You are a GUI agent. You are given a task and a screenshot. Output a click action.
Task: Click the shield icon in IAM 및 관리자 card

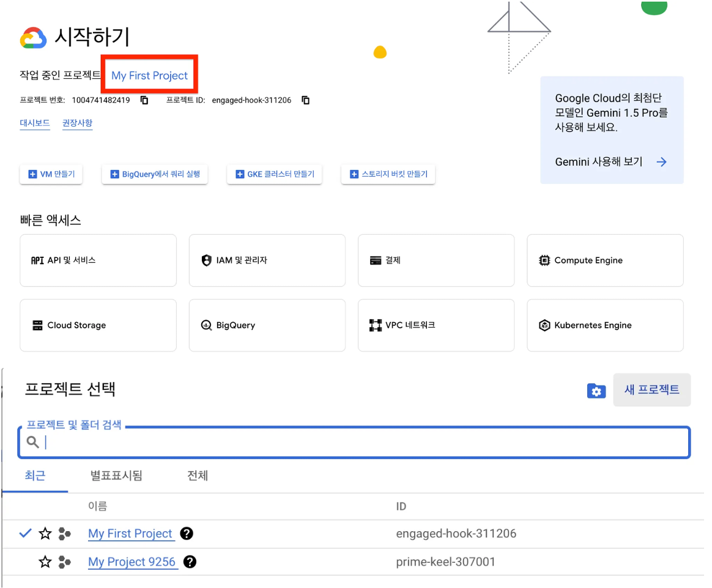pos(207,260)
